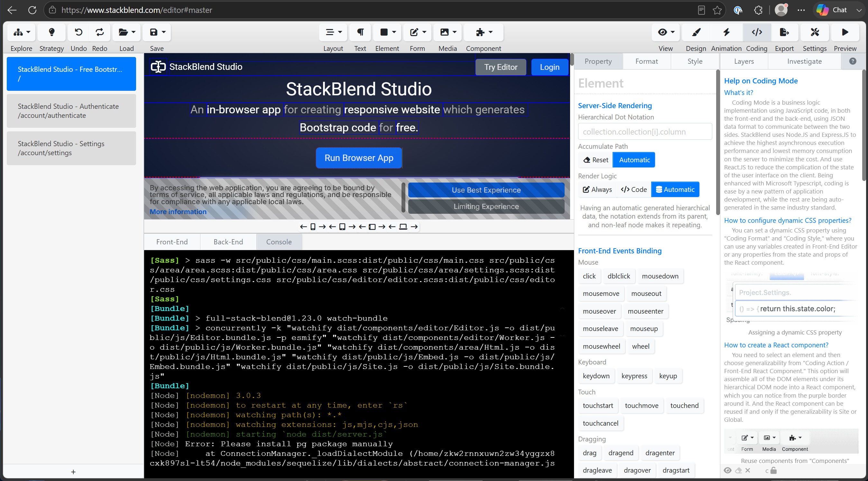Select the portrait tablet viewport icon
The height and width of the screenshot is (481, 868).
(342, 227)
